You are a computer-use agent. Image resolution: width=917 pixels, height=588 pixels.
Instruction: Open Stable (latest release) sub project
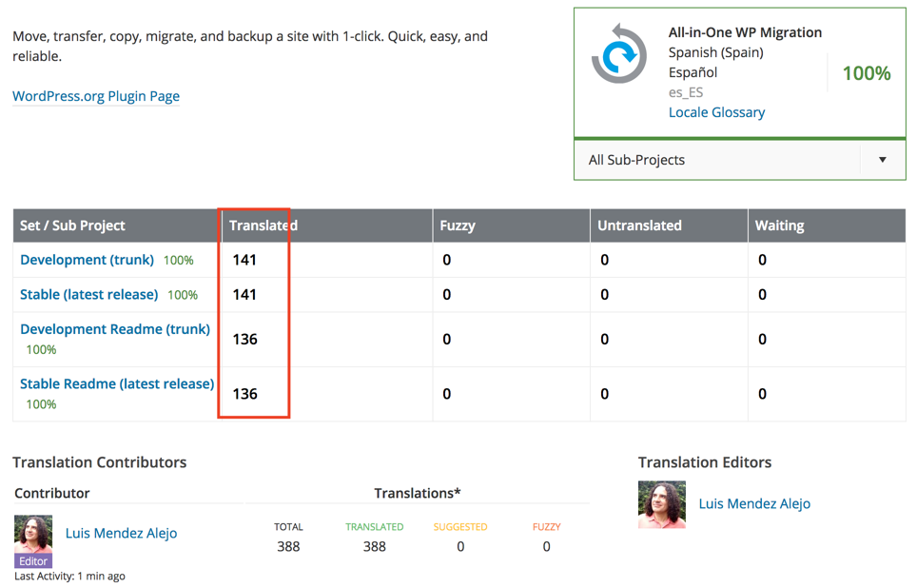click(x=88, y=294)
